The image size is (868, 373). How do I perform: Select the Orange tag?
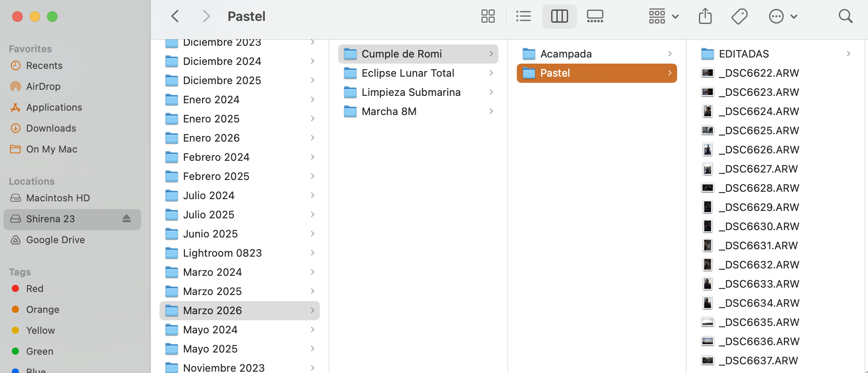click(x=72, y=309)
